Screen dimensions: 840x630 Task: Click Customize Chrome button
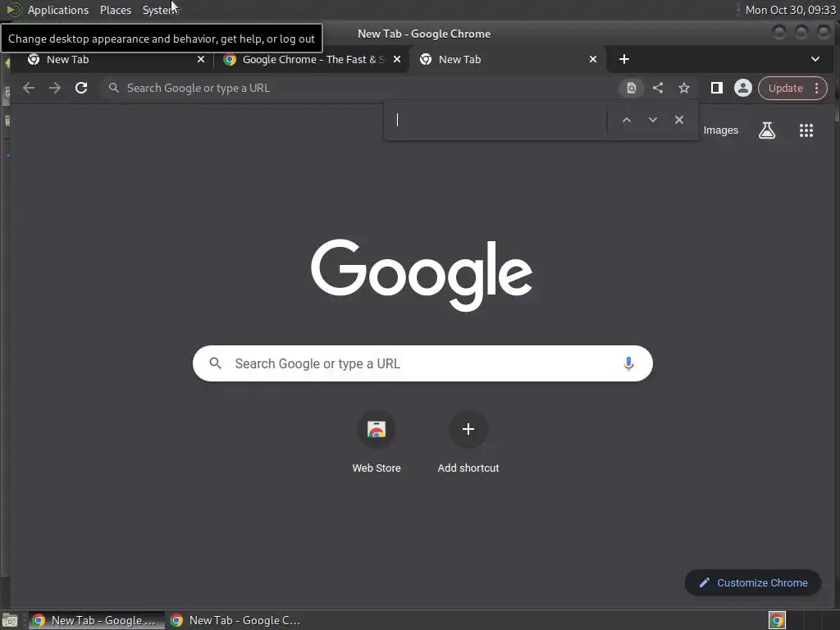(753, 583)
